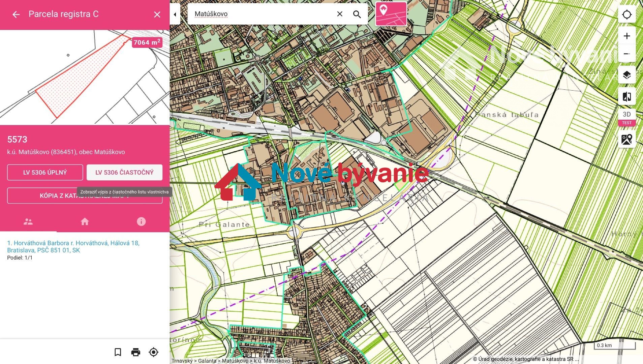
Task: Open the map layers menu
Action: tap(627, 75)
